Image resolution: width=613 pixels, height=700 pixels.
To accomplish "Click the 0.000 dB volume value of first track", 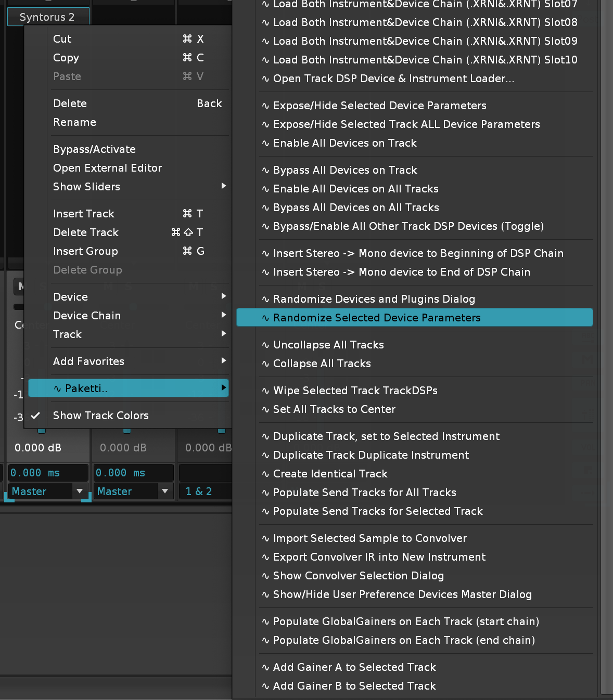I will [x=38, y=448].
